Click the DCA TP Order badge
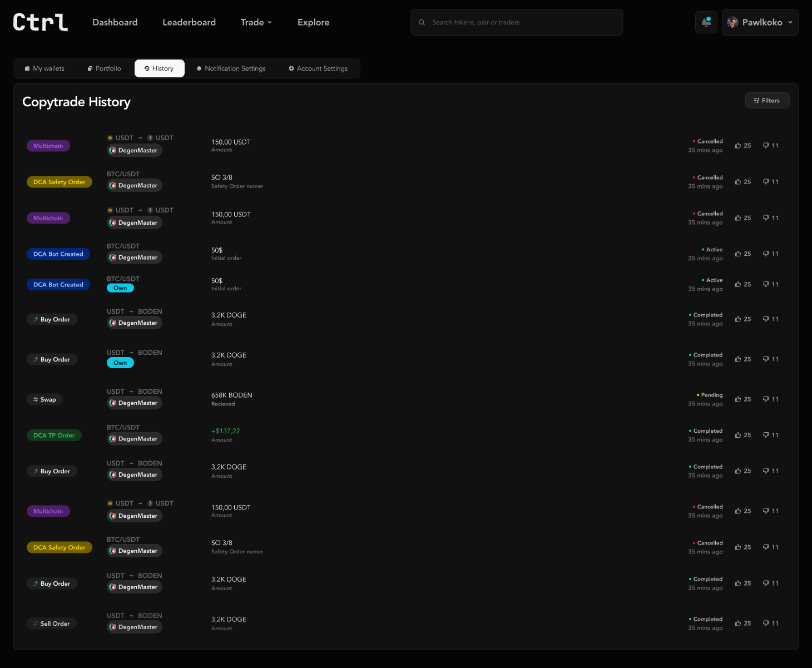Screen dimensions: 812x668 click(x=54, y=435)
